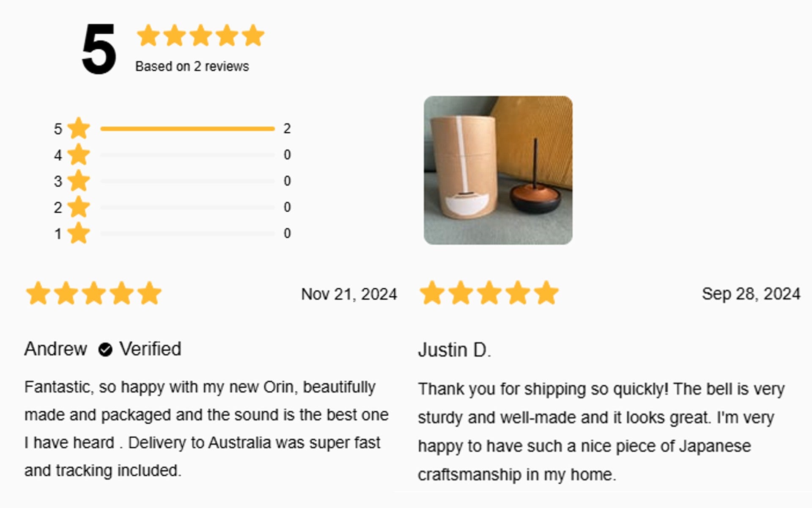Filter reviews by the empty 4-star bar
The width and height of the screenshot is (812, 508).
[x=187, y=155]
